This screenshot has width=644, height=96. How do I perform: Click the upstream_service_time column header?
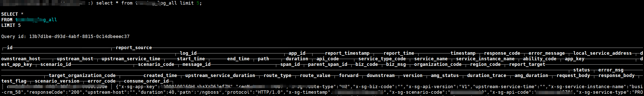tap(131, 59)
